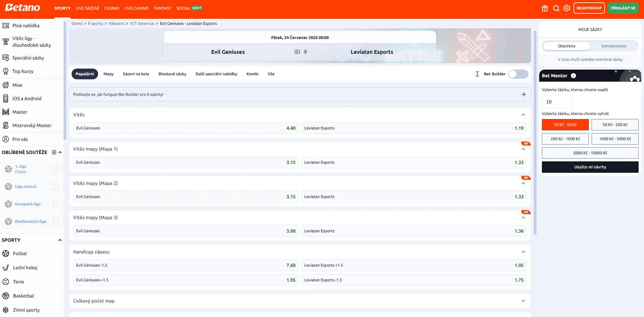Open the Valorant breadcrumb link
The image size is (644, 317).
[x=116, y=24]
